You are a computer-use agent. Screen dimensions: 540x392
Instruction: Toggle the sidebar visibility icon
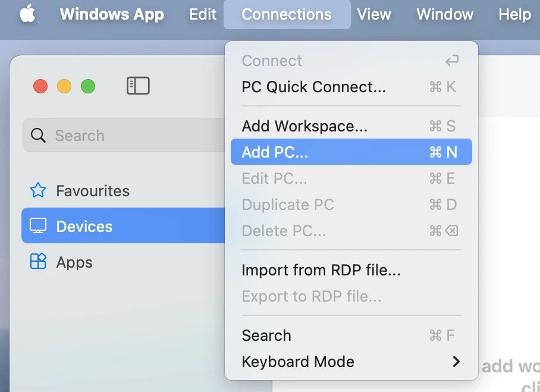coord(138,86)
